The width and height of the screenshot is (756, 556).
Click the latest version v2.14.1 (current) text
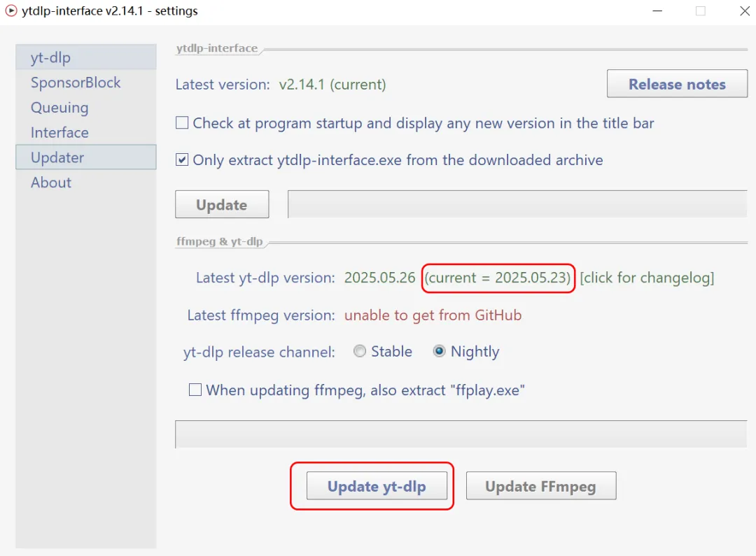pyautogui.click(x=332, y=85)
